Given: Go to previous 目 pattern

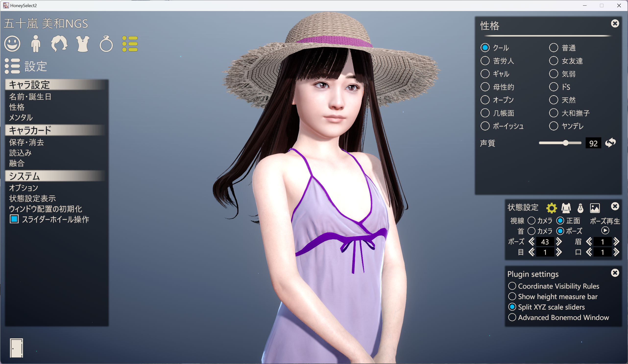Looking at the screenshot, I should tap(531, 252).
